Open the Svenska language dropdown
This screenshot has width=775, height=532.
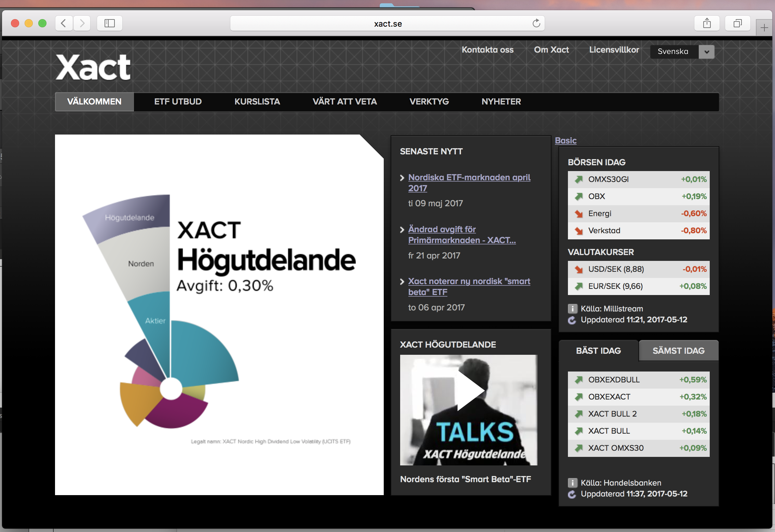click(x=682, y=52)
